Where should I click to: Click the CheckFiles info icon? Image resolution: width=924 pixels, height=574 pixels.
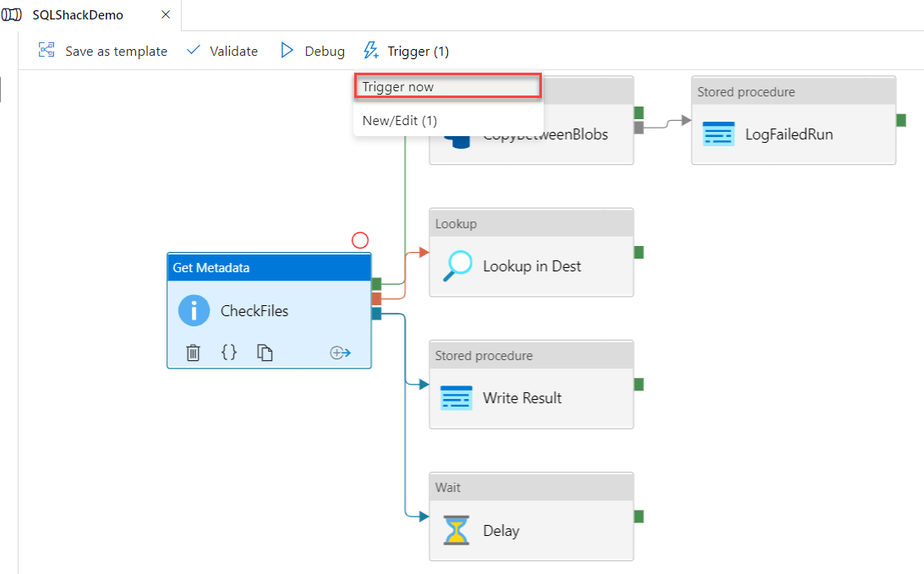coord(194,310)
